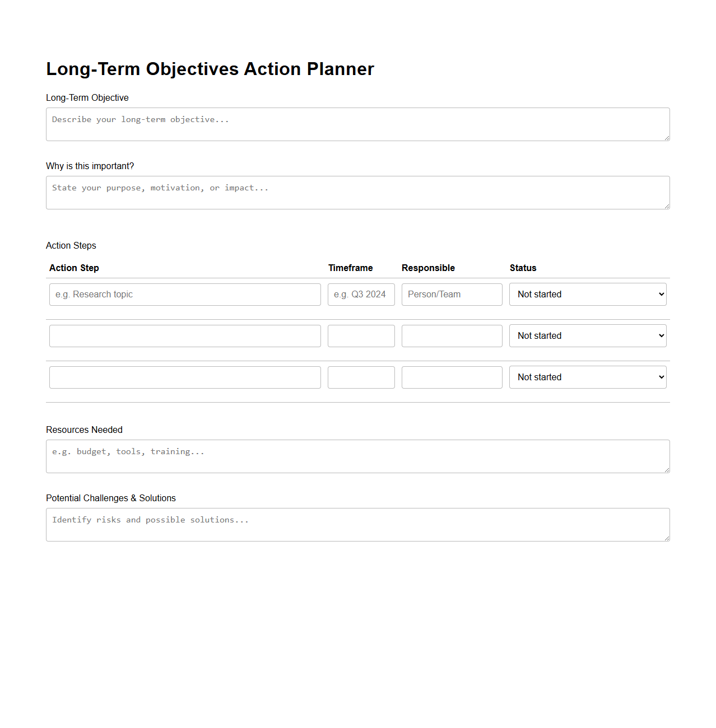
Task: Click the second row's Timeframe field
Action: click(x=361, y=335)
